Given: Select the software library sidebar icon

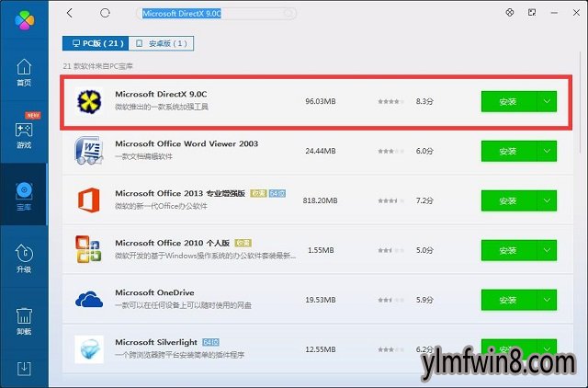Looking at the screenshot, I should coord(24,196).
